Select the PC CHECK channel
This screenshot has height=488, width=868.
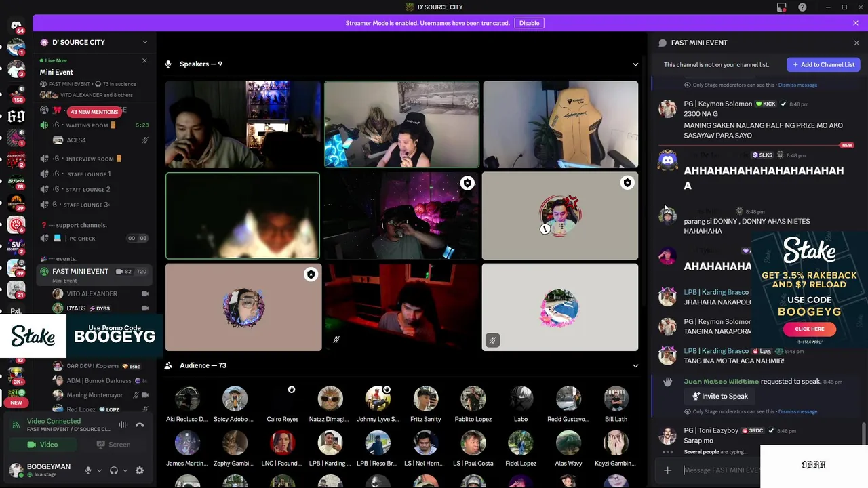pos(94,238)
